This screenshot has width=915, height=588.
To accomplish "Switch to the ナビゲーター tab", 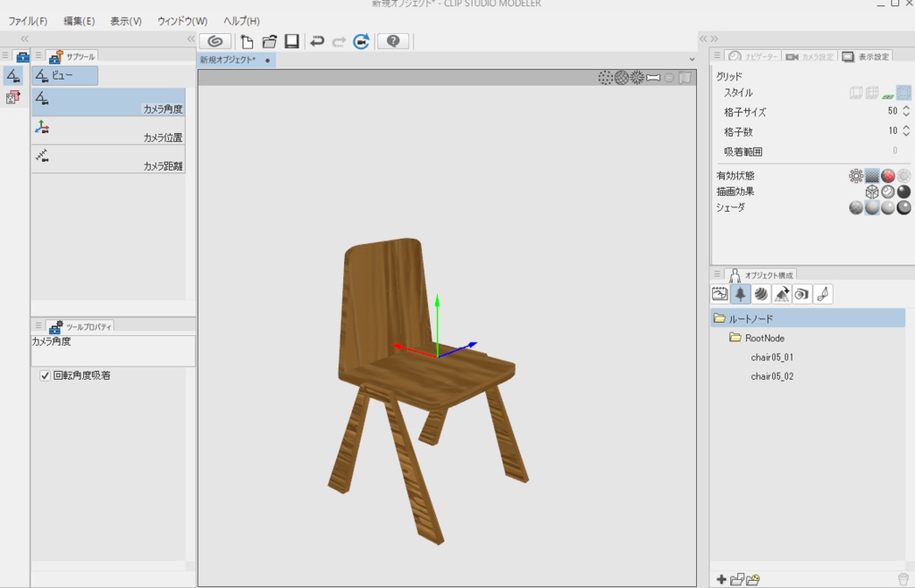I will coord(753,56).
